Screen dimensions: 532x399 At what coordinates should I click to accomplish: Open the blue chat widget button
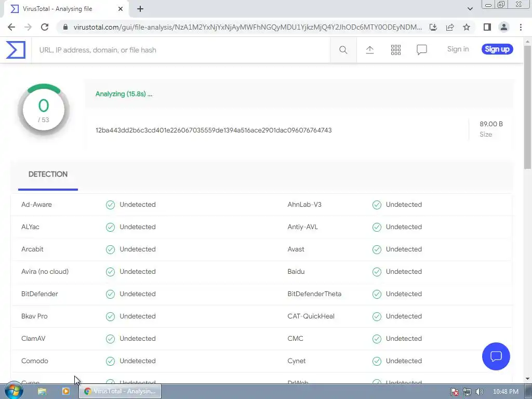496,356
